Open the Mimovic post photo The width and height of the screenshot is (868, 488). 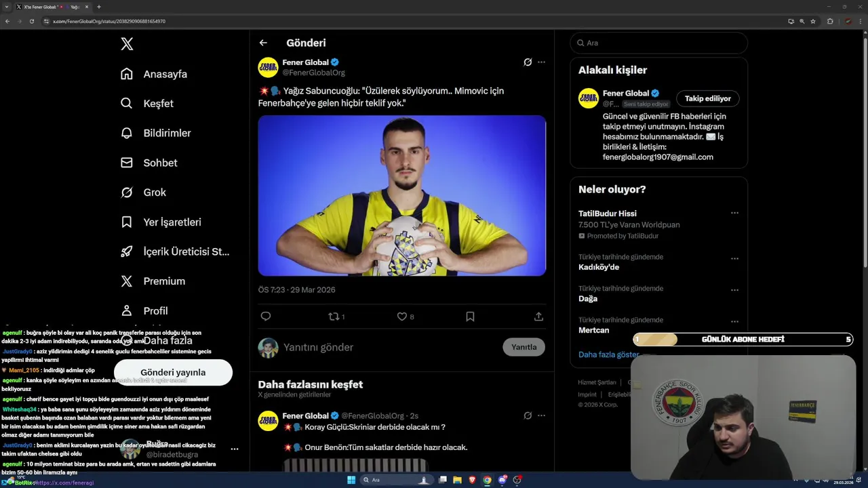pos(401,195)
